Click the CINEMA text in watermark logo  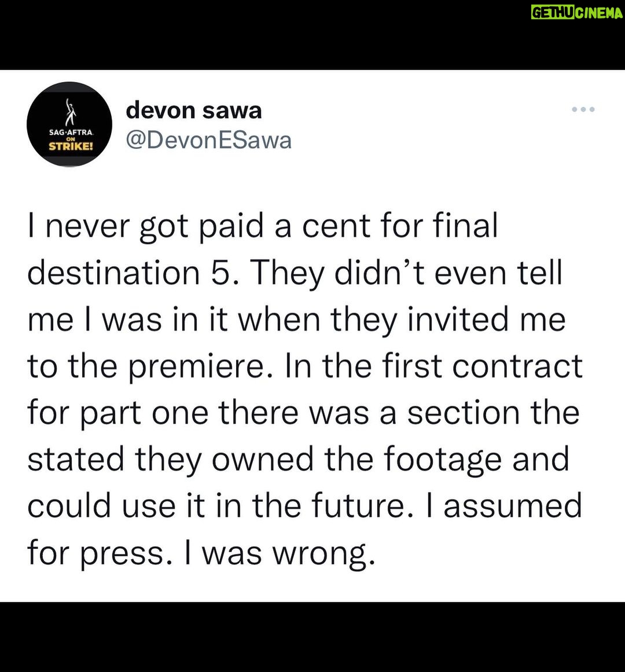click(x=598, y=12)
